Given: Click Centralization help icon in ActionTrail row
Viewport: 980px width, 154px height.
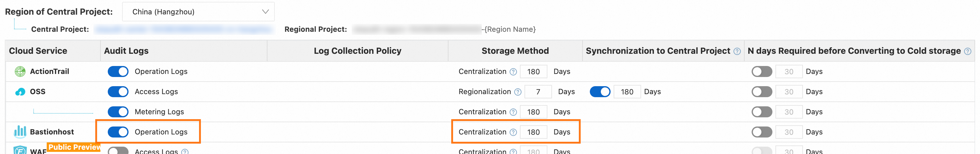Looking at the screenshot, I should click(x=513, y=72).
